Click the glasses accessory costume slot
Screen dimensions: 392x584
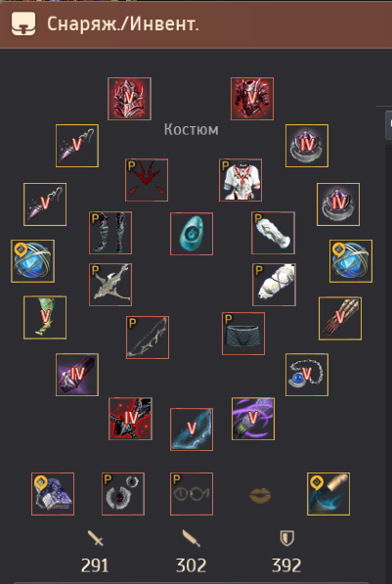pos(192,494)
